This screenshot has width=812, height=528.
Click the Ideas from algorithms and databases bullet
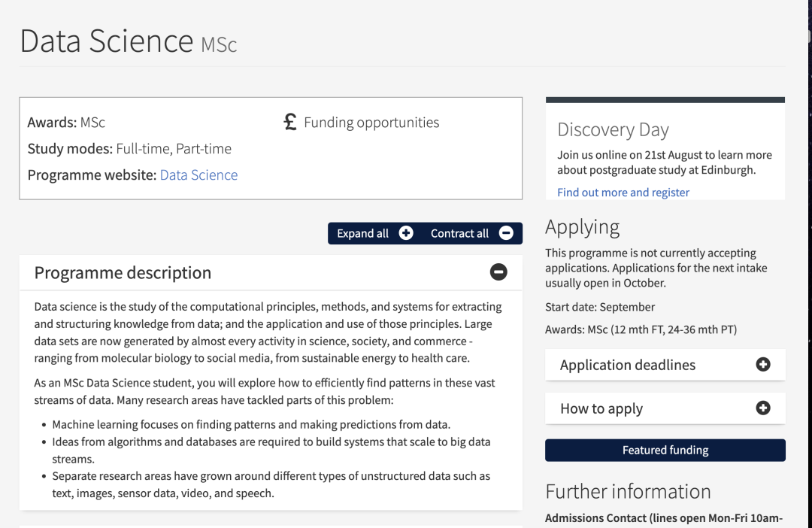pos(271,451)
